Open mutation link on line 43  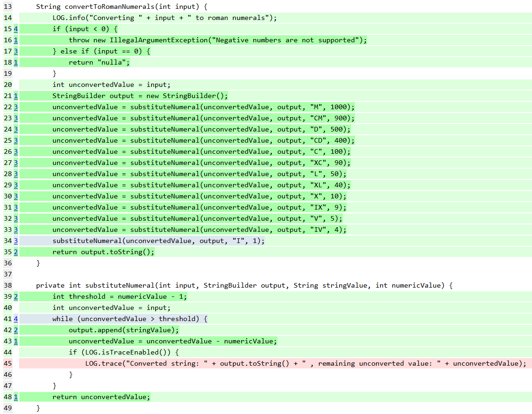(16, 341)
